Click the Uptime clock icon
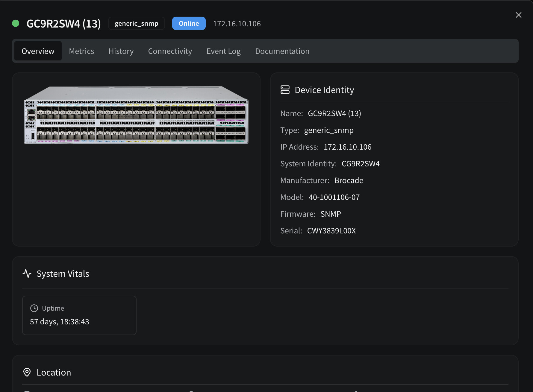 [x=34, y=308]
